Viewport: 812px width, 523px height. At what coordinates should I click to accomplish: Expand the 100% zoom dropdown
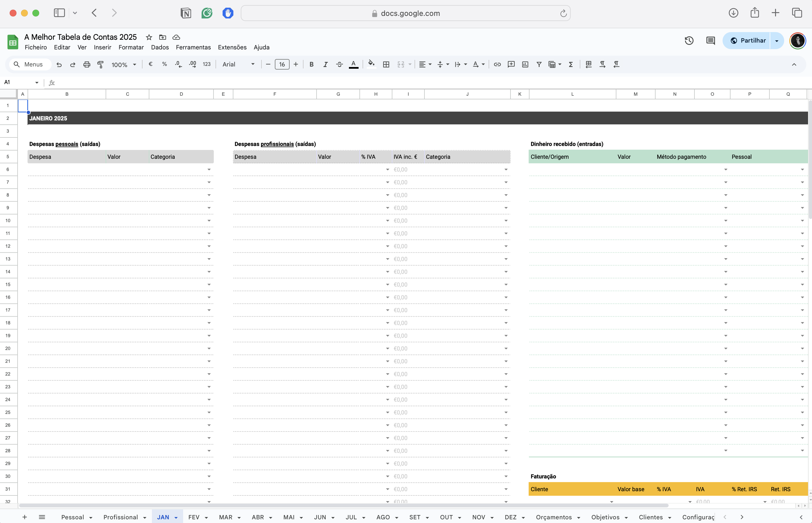pos(124,64)
